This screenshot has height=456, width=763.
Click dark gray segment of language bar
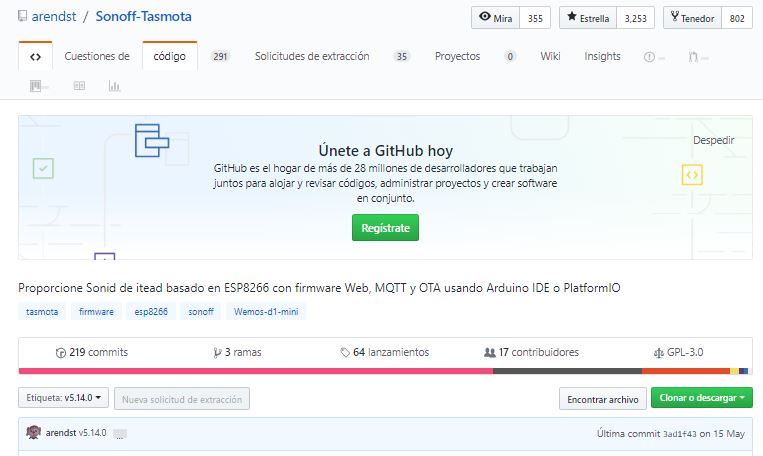point(567,371)
